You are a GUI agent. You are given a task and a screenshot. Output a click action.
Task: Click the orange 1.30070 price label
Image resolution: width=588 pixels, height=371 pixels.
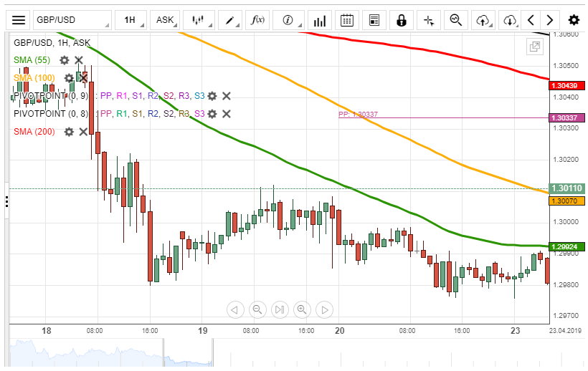pyautogui.click(x=566, y=201)
